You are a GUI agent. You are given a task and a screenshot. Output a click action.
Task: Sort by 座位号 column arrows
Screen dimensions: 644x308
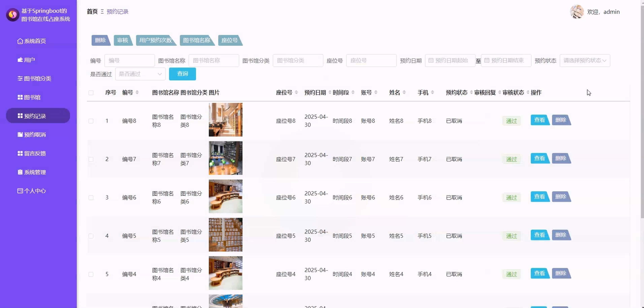point(296,92)
